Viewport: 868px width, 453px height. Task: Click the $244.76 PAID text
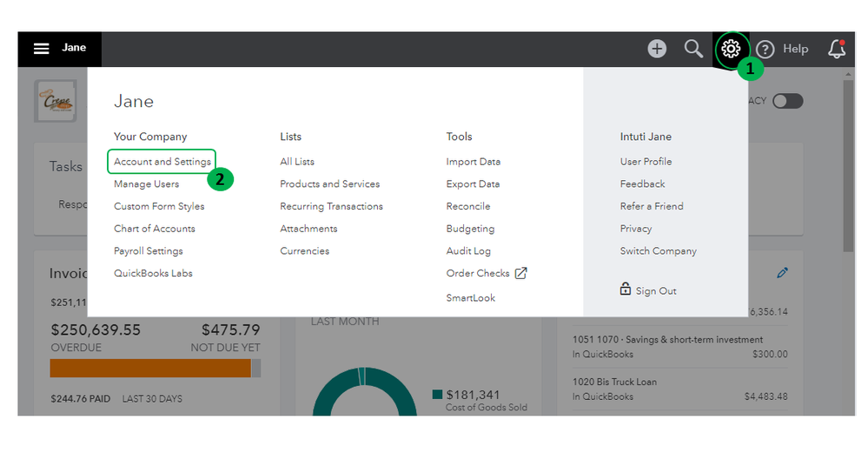pyautogui.click(x=80, y=399)
